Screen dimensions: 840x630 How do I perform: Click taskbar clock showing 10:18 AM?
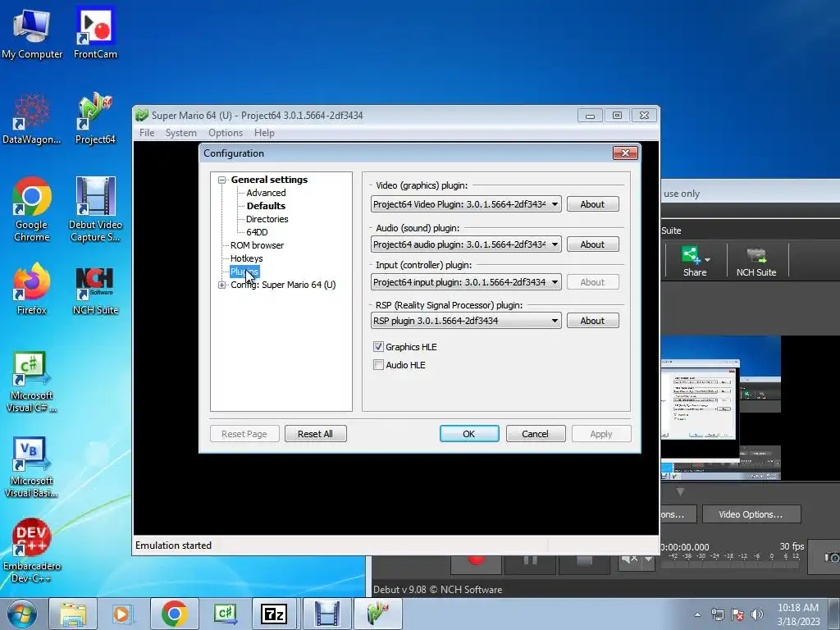click(x=798, y=614)
